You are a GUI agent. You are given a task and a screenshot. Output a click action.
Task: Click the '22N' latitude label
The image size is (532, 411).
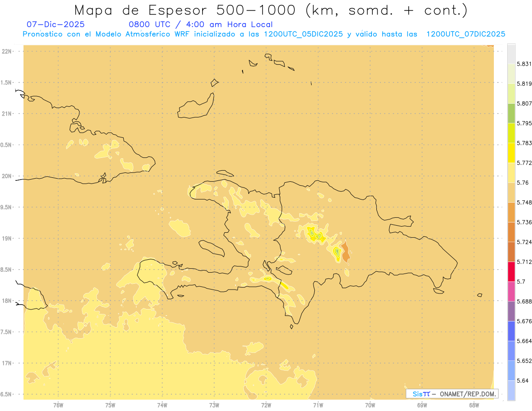click(x=8, y=51)
